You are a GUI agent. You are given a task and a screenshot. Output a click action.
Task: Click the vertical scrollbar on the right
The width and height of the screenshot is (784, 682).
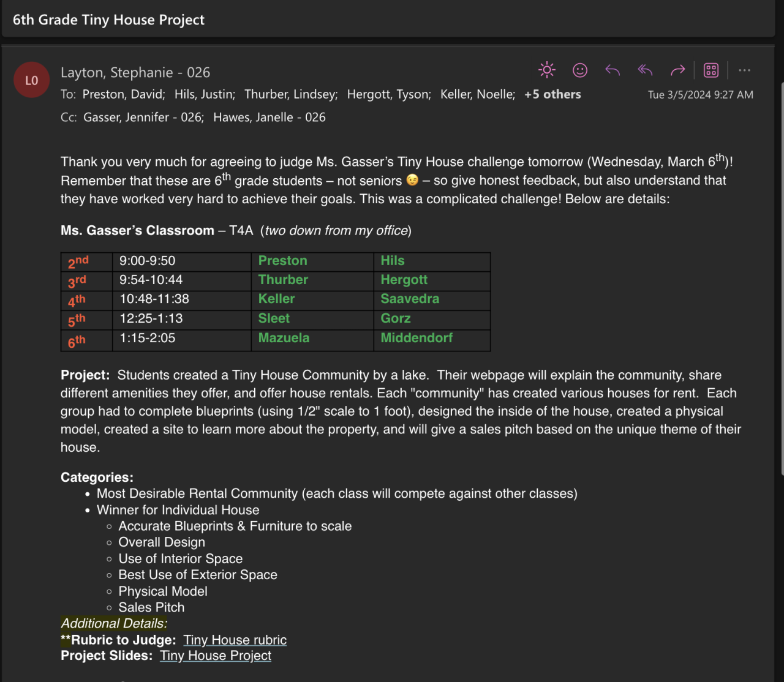click(782, 275)
